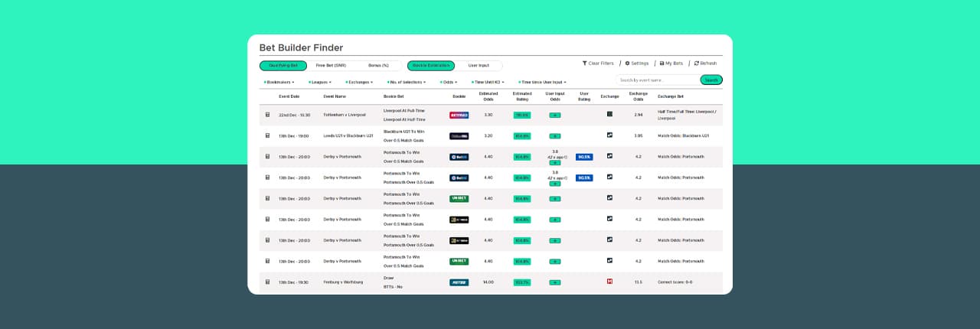Open calculator icon for Freiburg v Wolfsburg row
Screen dimensions: 980x329
(267, 282)
